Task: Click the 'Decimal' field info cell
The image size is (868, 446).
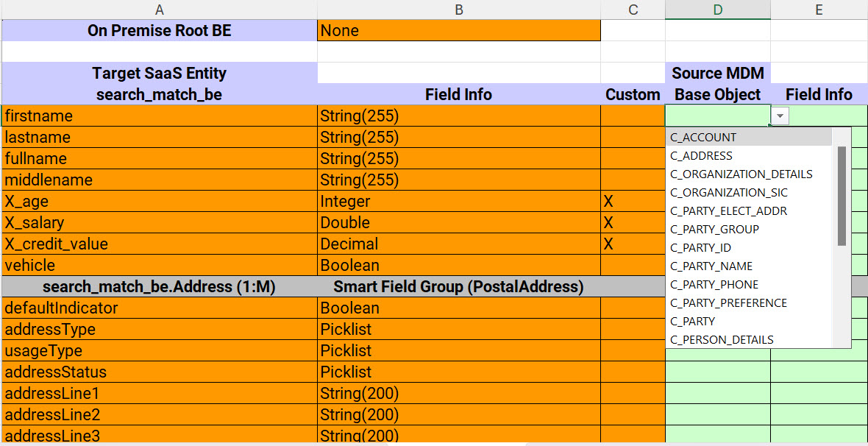Action: [x=459, y=244]
